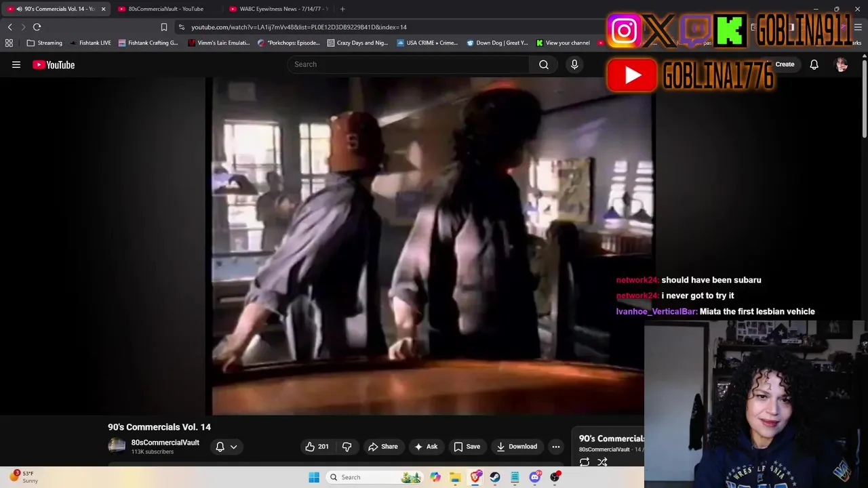This screenshot has width=868, height=488.
Task: Click the Ask button below the video
Action: (426, 447)
